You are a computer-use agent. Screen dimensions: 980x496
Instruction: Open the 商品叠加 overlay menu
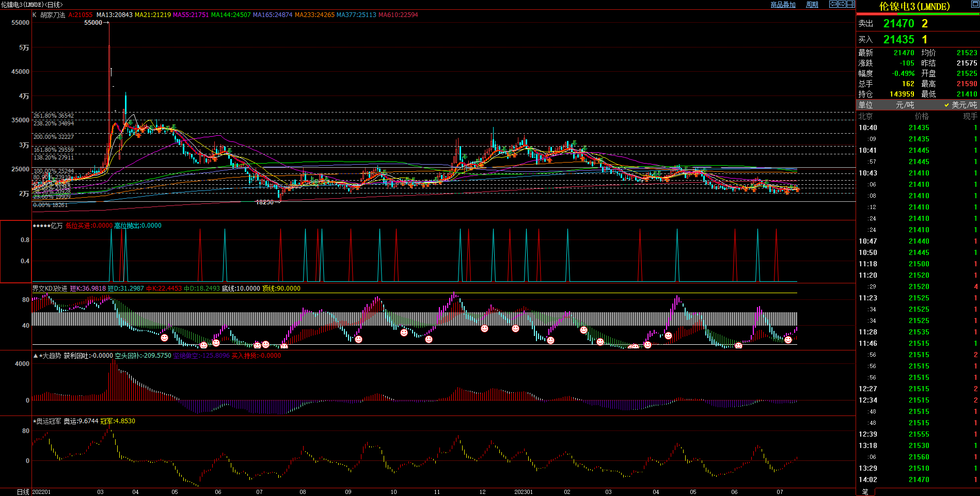783,5
